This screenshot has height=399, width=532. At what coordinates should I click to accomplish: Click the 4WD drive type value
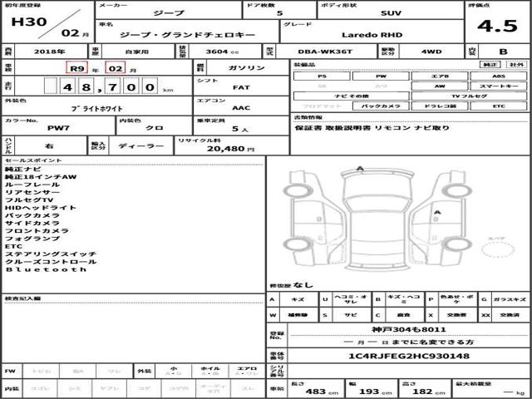431,52
